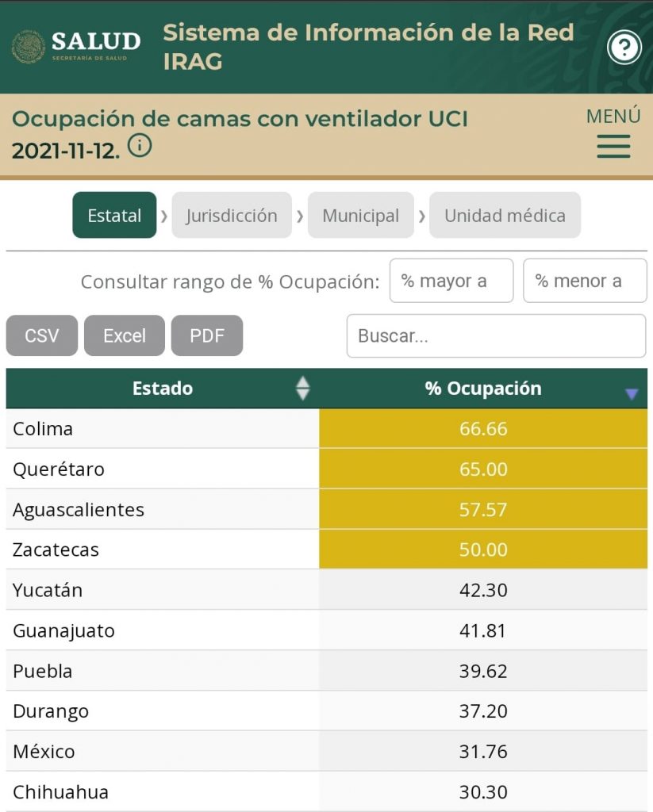Open the help question mark icon
This screenshot has width=653, height=812.
pos(624,48)
